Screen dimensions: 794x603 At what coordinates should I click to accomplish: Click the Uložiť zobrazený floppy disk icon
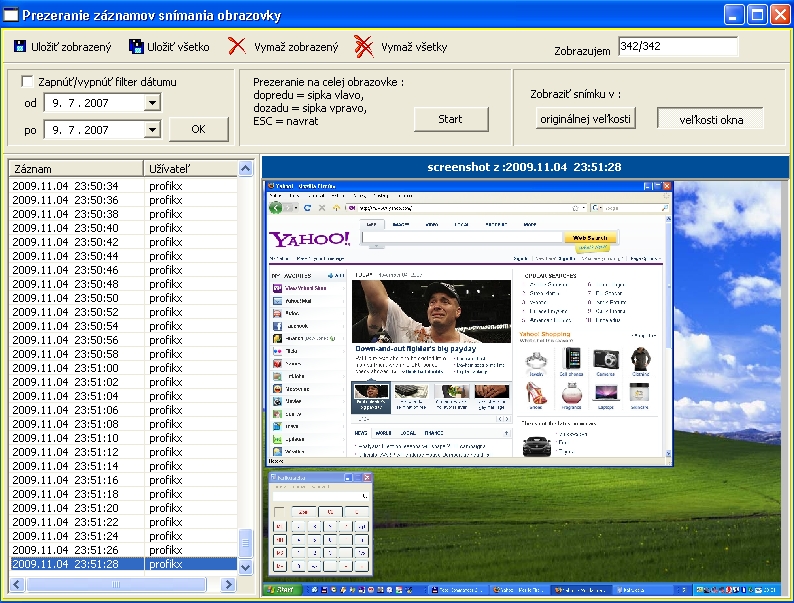pos(21,46)
